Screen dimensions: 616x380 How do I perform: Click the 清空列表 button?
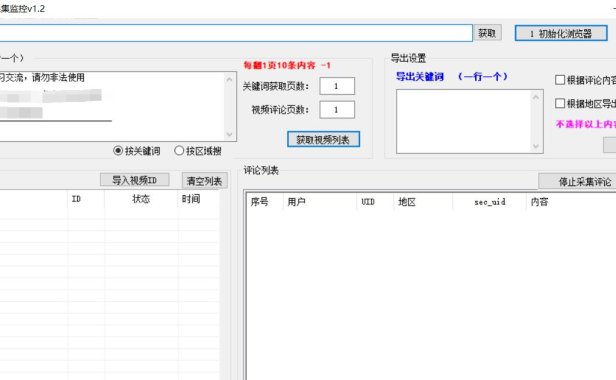204,181
